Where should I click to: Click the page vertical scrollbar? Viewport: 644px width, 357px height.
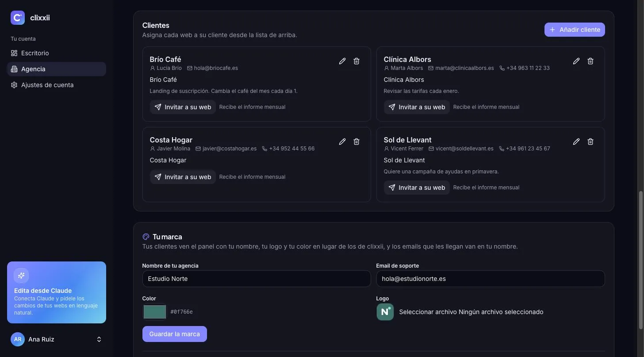tap(641, 260)
